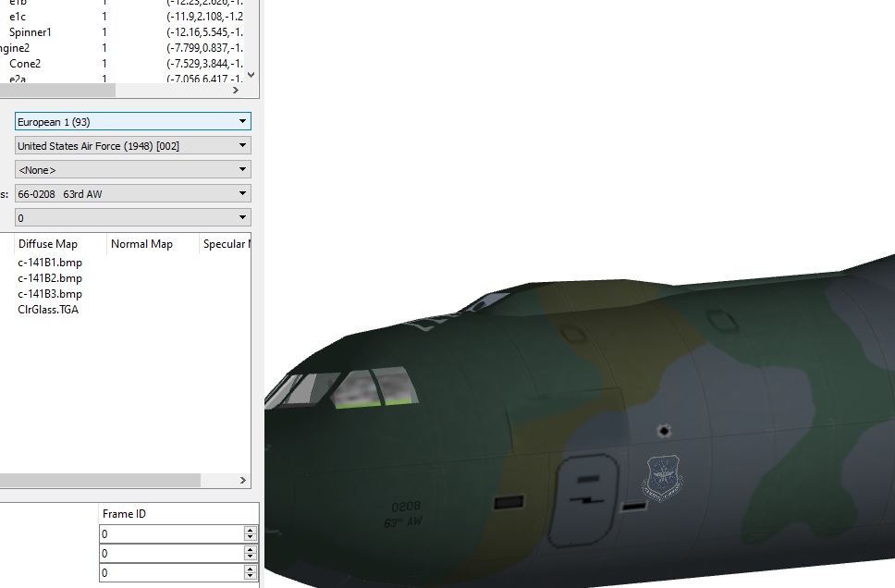
Task: Decrease the second Frame ID spinner value
Action: tap(250, 557)
